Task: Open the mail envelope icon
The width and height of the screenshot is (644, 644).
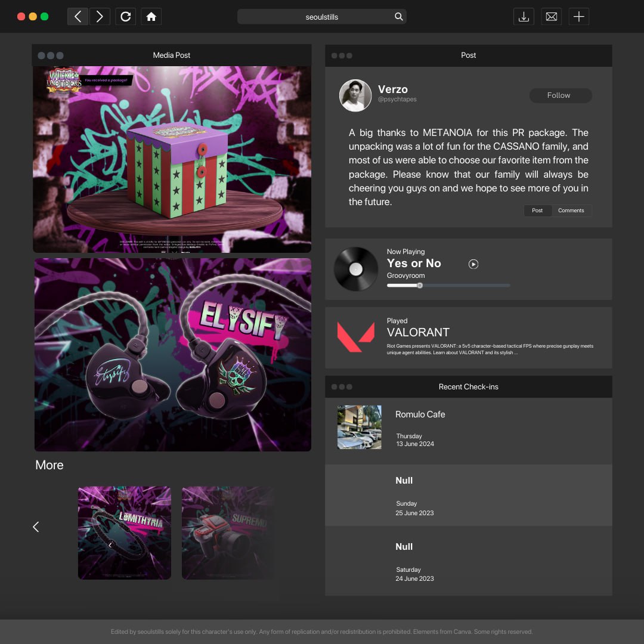Action: coord(551,17)
